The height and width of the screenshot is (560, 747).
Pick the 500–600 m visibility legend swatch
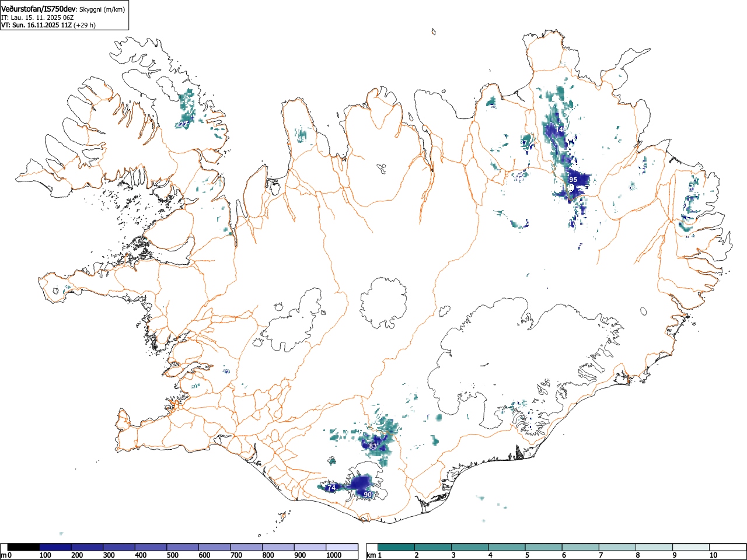[183, 547]
